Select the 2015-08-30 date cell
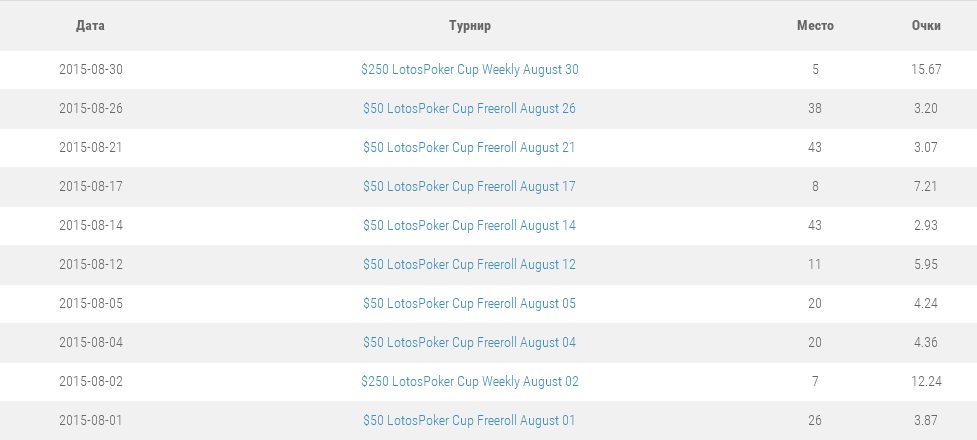This screenshot has height=440, width=977. (x=91, y=70)
